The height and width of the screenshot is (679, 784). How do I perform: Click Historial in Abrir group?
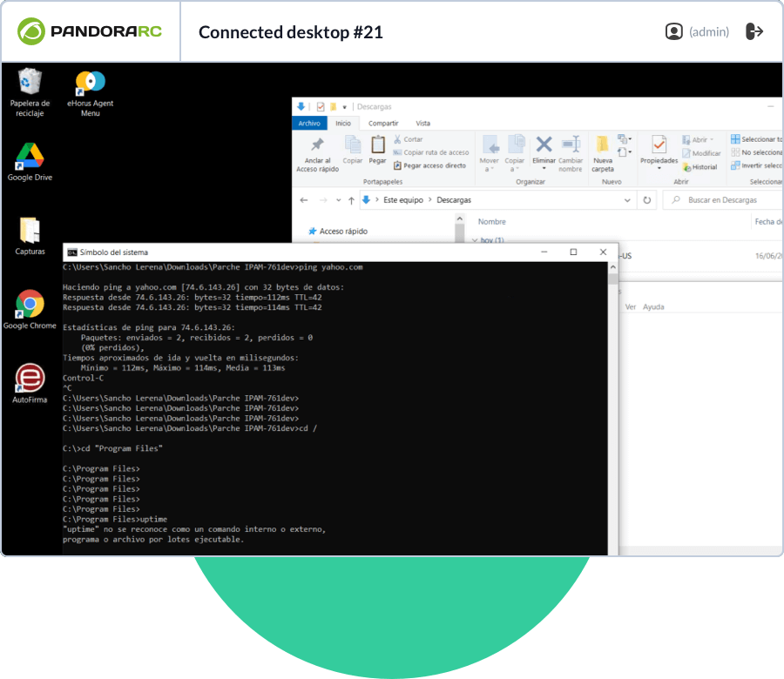coord(700,167)
